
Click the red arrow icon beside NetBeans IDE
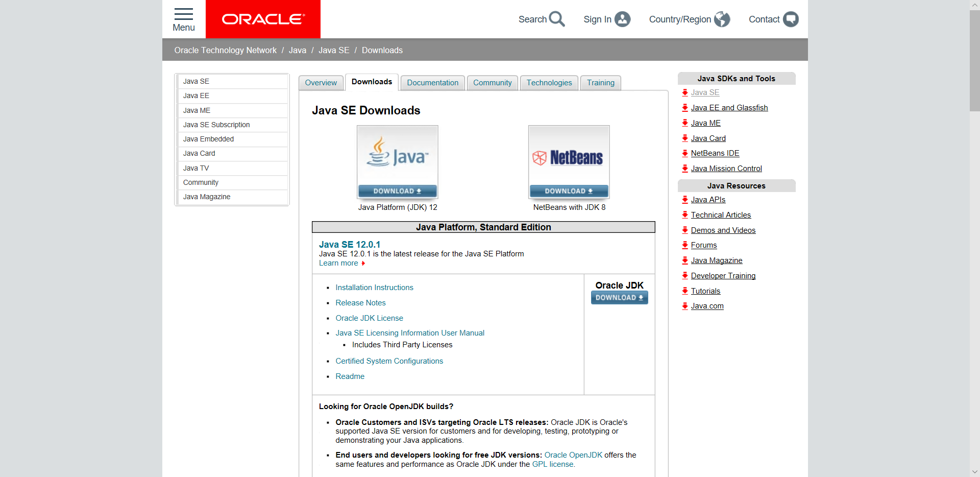(685, 153)
